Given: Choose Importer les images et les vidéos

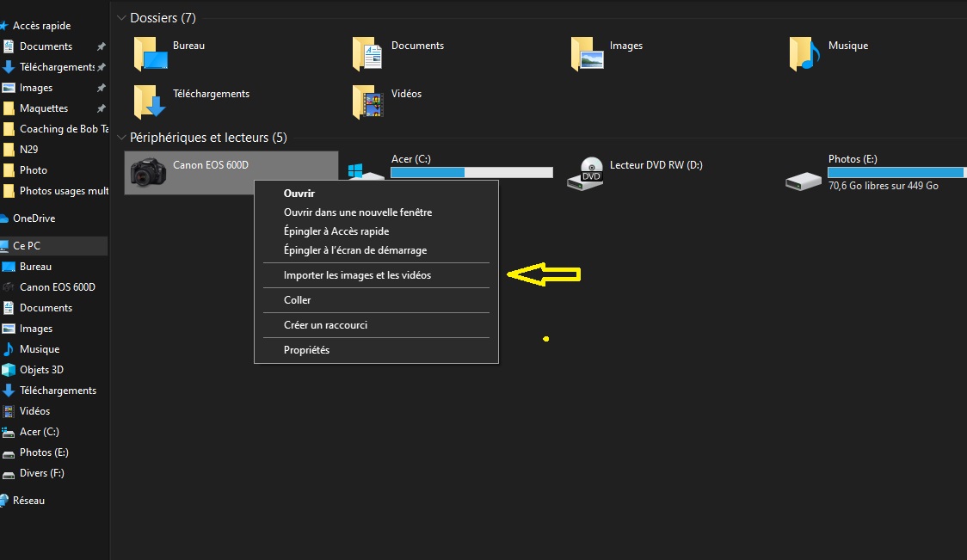Looking at the screenshot, I should 357,275.
